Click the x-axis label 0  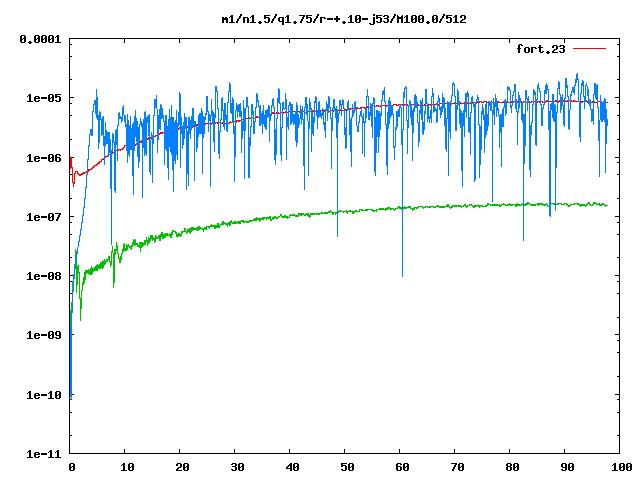click(x=72, y=467)
